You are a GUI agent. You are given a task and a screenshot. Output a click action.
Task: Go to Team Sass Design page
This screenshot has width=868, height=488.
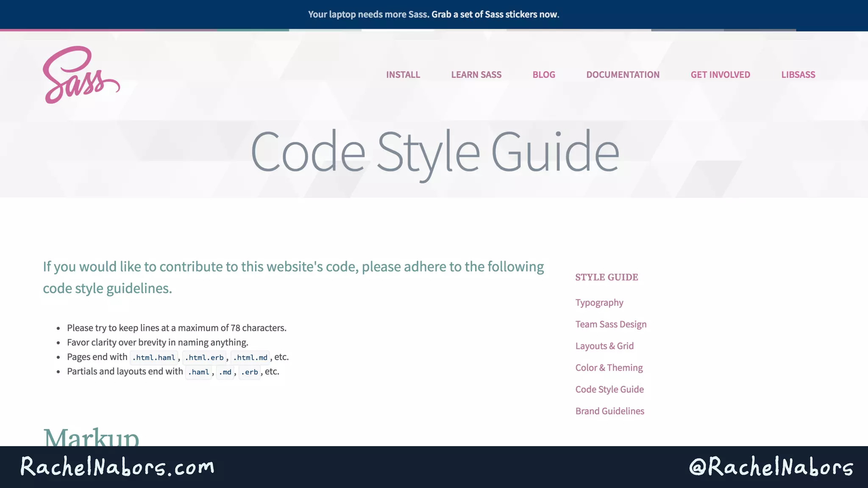pos(611,324)
